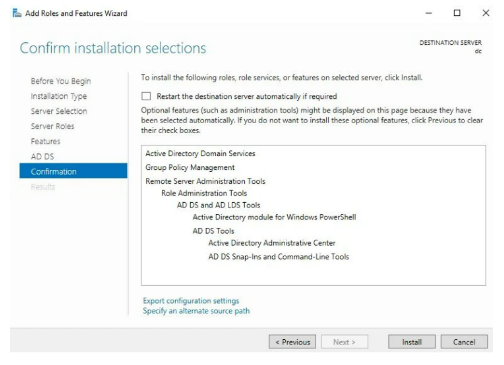Viewport: 504px width, 365px height.
Task: Go to the Before You Begin step
Action: [x=61, y=81]
